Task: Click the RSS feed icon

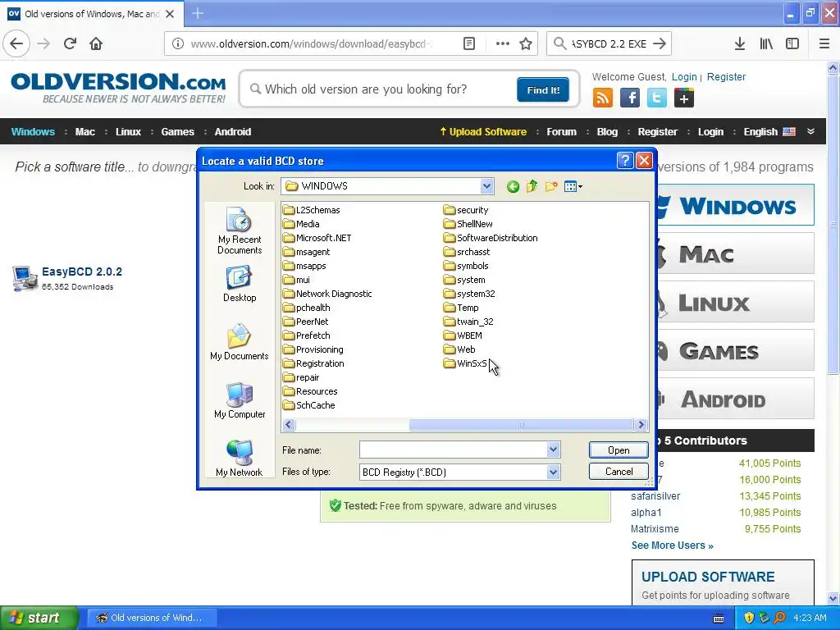Action: [603, 98]
